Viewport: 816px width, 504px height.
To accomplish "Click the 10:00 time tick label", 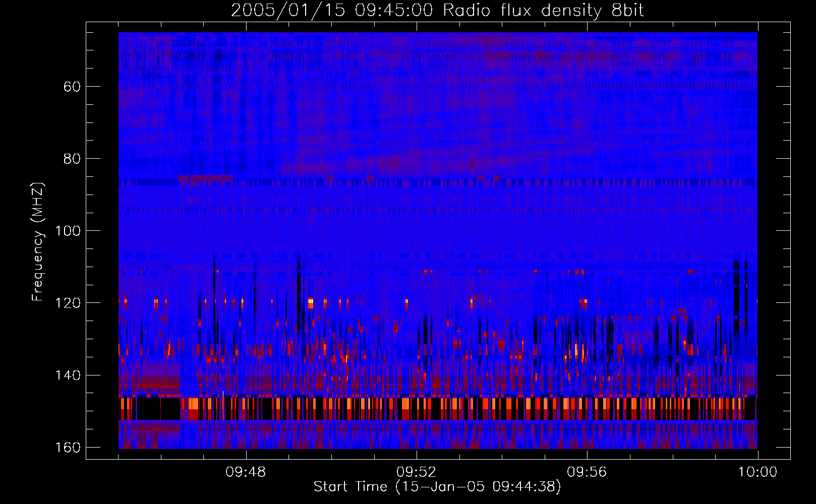I will [x=758, y=472].
